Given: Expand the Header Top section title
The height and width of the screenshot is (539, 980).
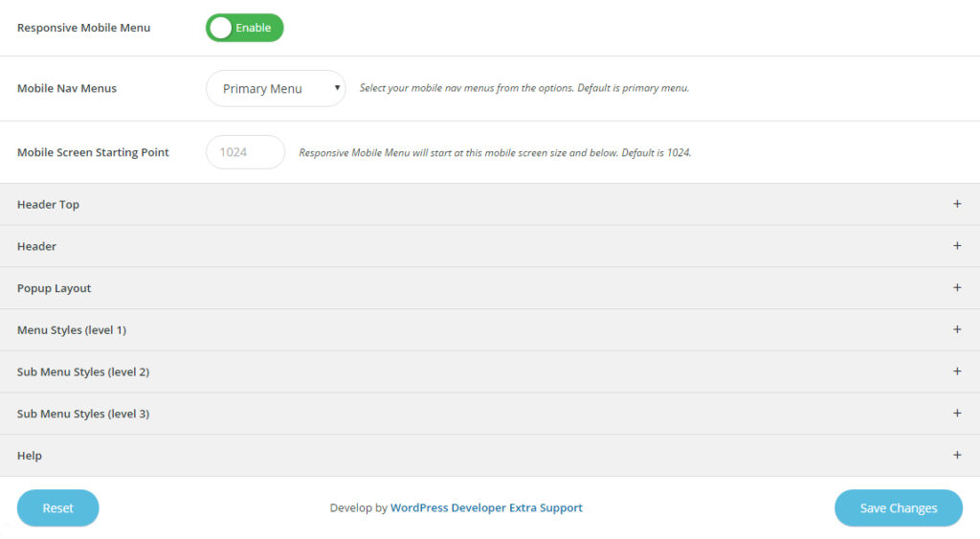Looking at the screenshot, I should 48,205.
